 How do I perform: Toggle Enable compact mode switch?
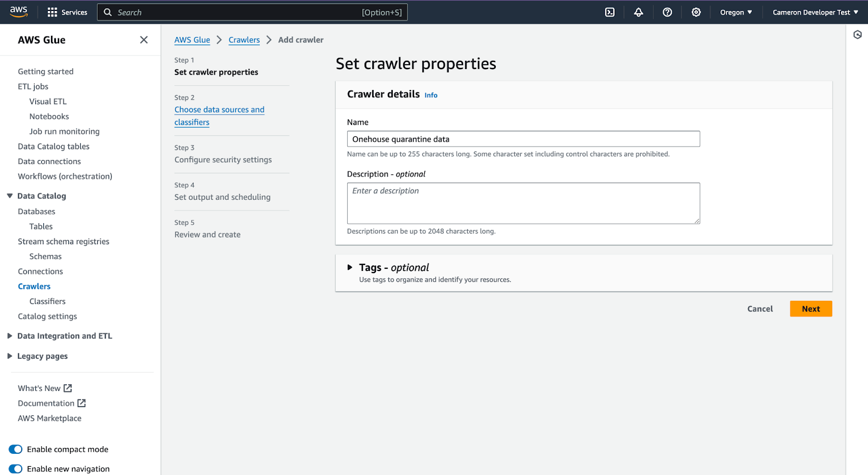15,449
